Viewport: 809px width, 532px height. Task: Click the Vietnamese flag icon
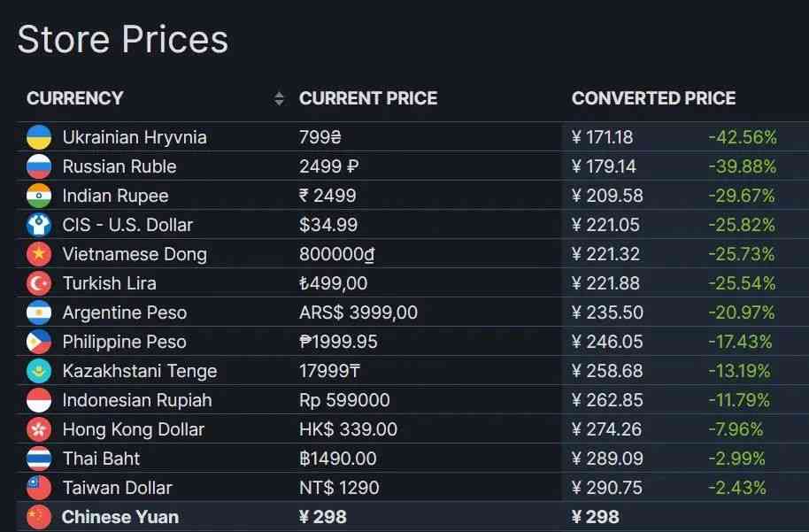39,254
